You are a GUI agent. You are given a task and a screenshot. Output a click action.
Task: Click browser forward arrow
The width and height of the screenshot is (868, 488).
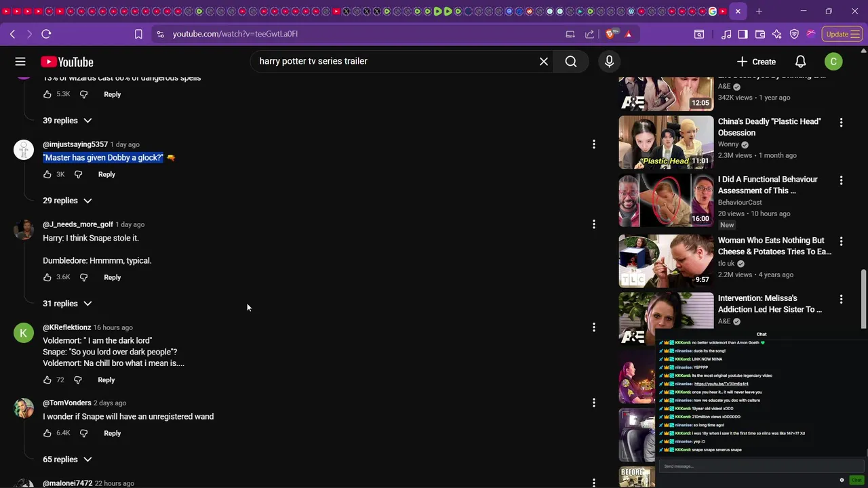click(29, 34)
